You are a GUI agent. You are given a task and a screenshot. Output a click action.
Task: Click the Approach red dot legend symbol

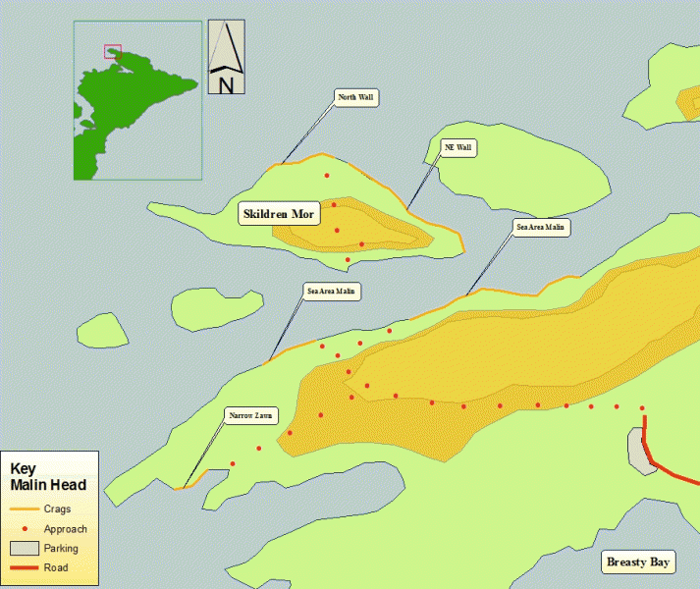(25, 528)
